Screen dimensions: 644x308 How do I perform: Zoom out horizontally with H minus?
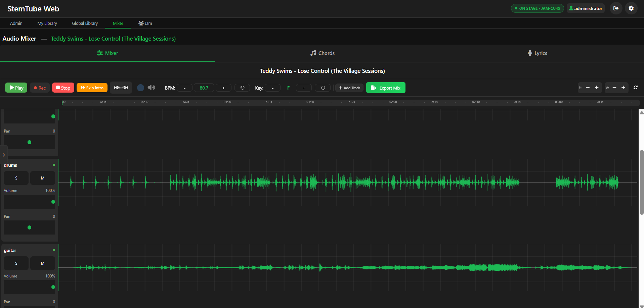pos(588,88)
